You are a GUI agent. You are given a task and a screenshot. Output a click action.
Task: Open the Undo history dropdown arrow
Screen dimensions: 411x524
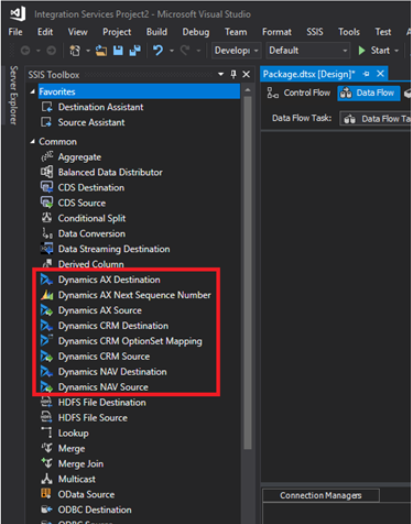click(172, 51)
